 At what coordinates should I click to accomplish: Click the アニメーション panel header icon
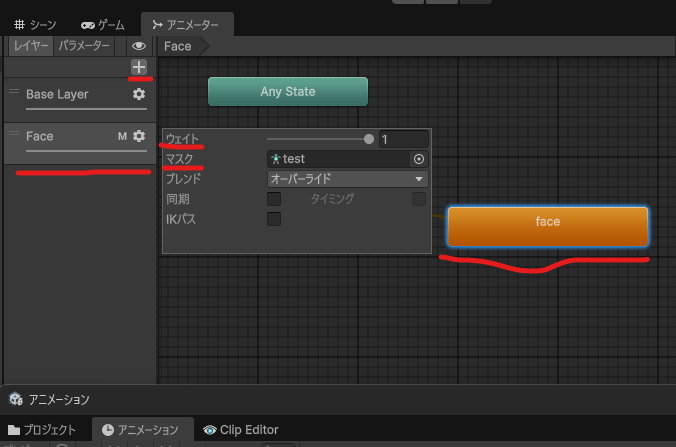[16, 399]
